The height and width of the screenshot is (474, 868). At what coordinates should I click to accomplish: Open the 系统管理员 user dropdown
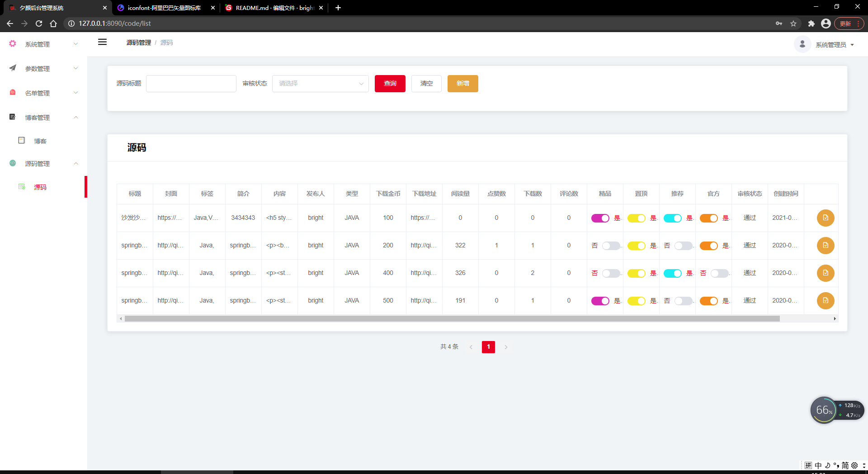tap(835, 45)
